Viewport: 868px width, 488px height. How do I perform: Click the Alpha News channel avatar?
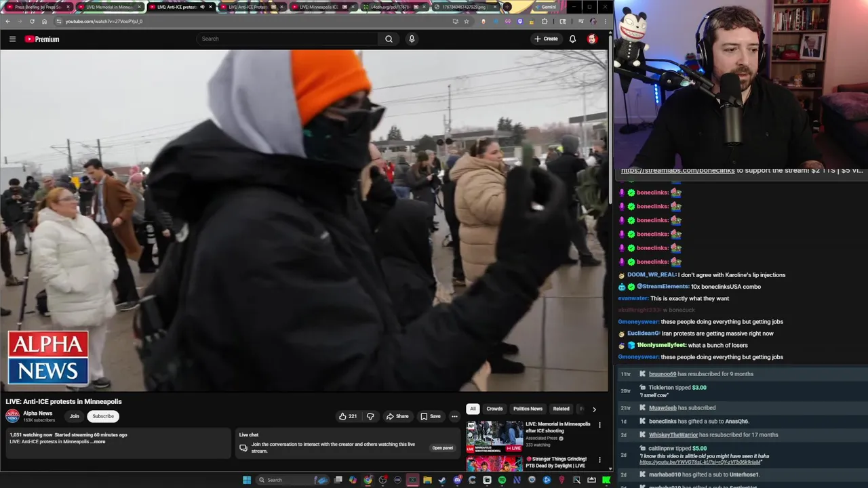[x=12, y=415]
